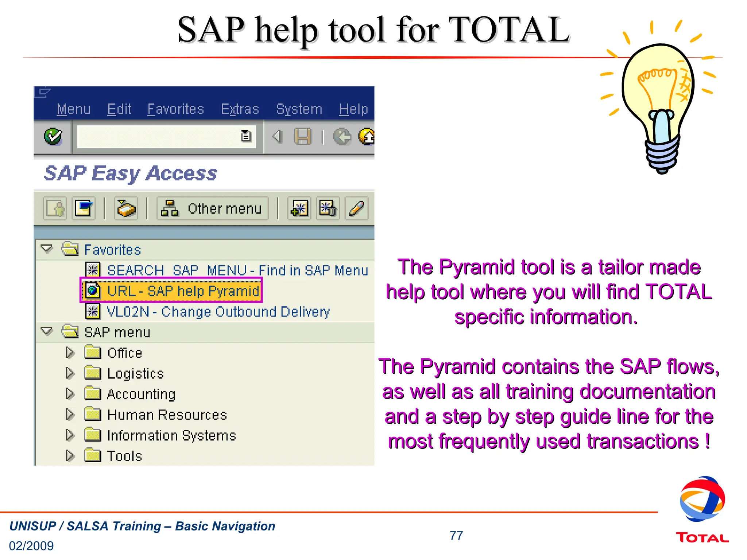Click the transaction icon beside VL02N
This screenshot has height=560, width=747.
(93, 311)
